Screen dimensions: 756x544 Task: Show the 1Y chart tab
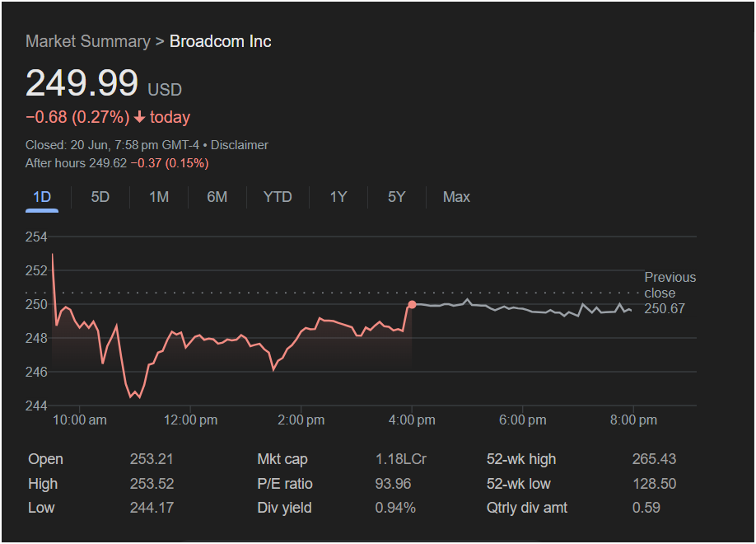pos(338,197)
